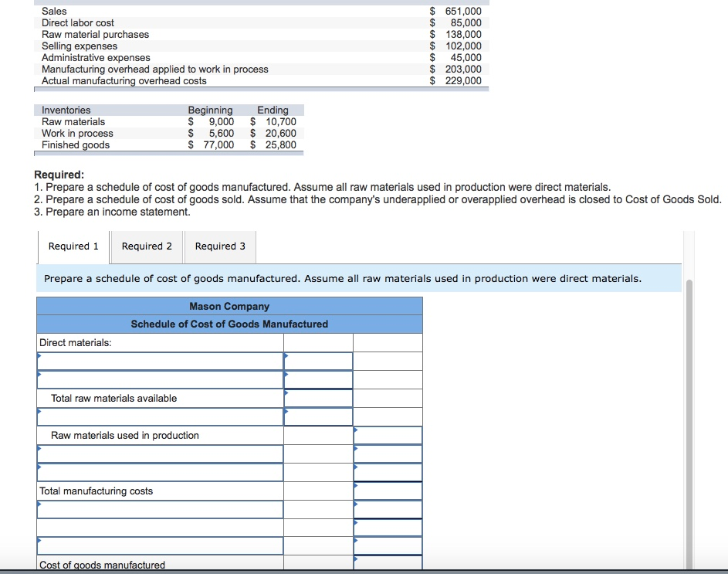
Task: Select the Required 1 tab
Action: coord(73,246)
